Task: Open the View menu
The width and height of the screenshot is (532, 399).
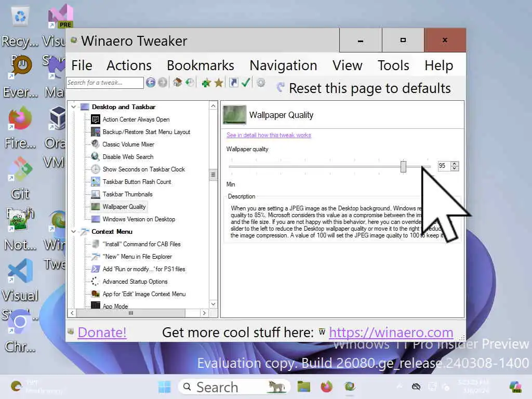Action: [x=348, y=65]
